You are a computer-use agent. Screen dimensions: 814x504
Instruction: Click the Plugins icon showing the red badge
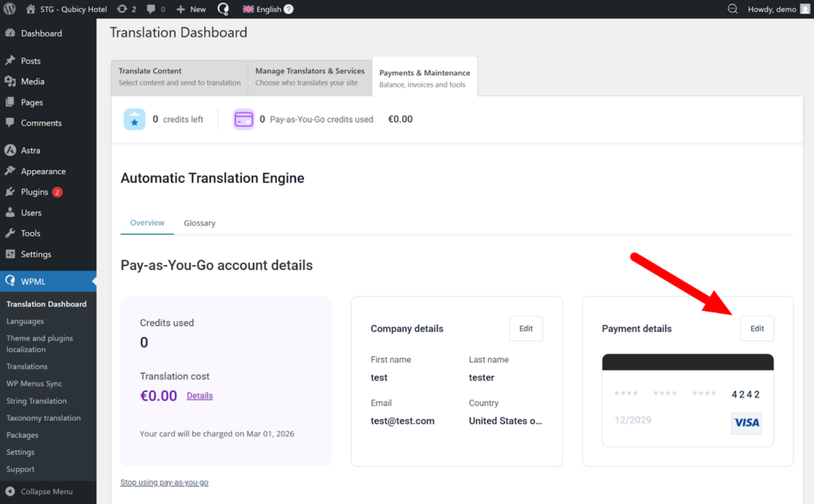pyautogui.click(x=10, y=192)
